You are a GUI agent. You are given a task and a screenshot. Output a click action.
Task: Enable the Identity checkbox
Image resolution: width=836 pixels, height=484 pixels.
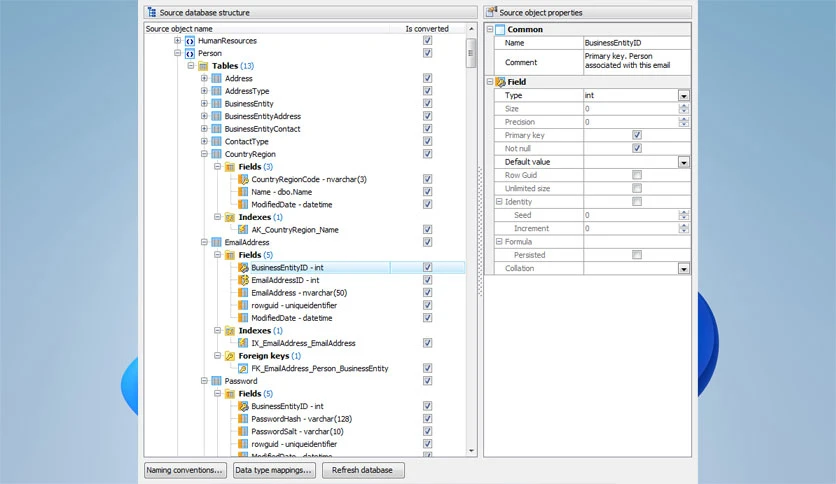point(637,202)
